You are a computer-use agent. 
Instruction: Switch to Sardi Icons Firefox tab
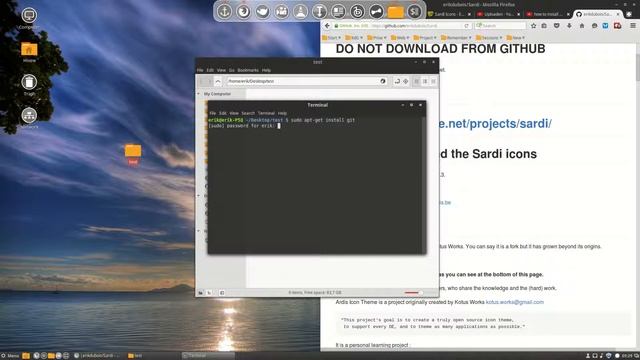coord(449,14)
